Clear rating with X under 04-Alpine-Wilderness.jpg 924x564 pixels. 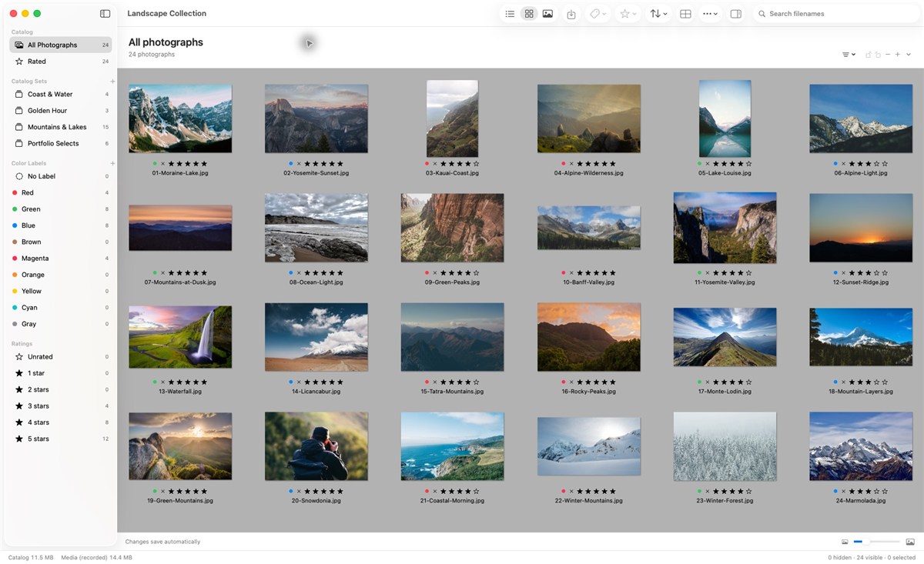coord(571,164)
